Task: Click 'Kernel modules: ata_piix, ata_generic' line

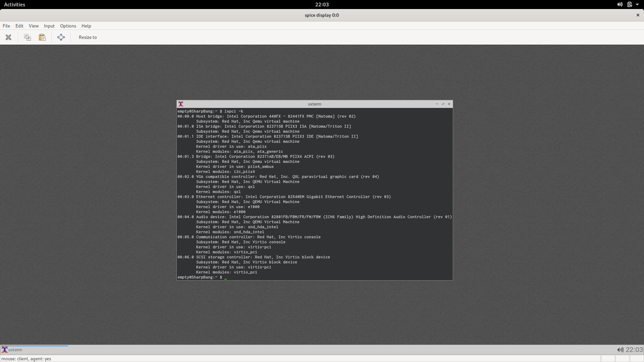Action: click(x=239, y=151)
